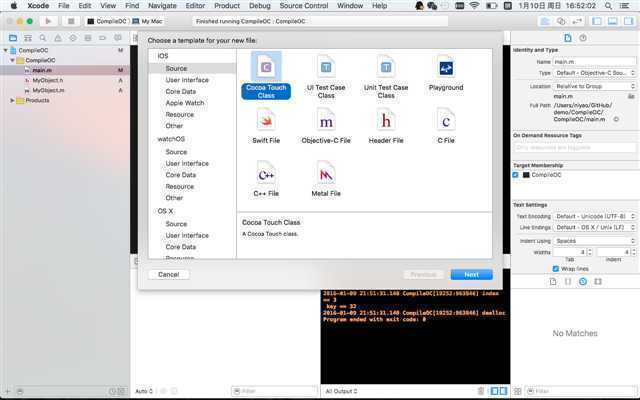Open the Object library icon
This screenshot has width=640, height=400.
[583, 282]
